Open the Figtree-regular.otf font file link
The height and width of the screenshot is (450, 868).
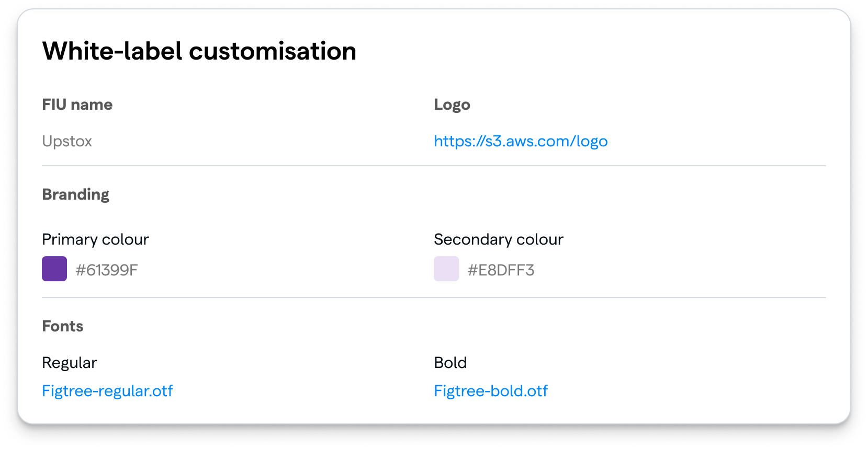point(107,391)
